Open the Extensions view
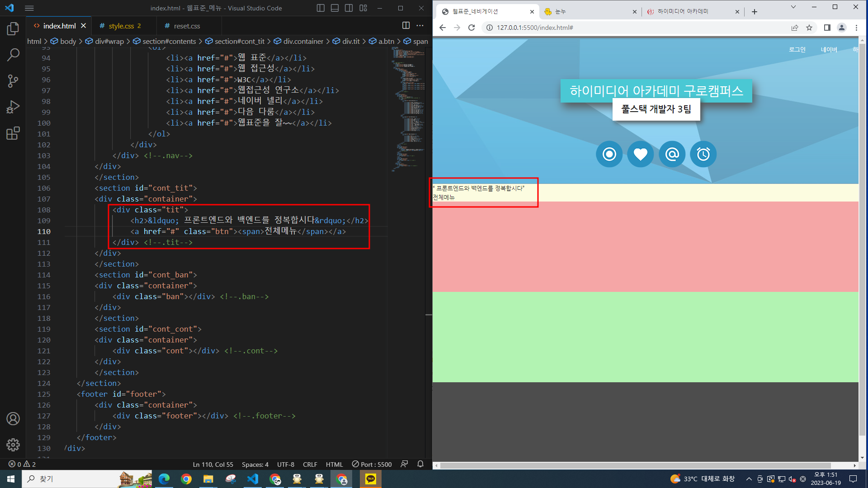868x488 pixels. coord(13,133)
